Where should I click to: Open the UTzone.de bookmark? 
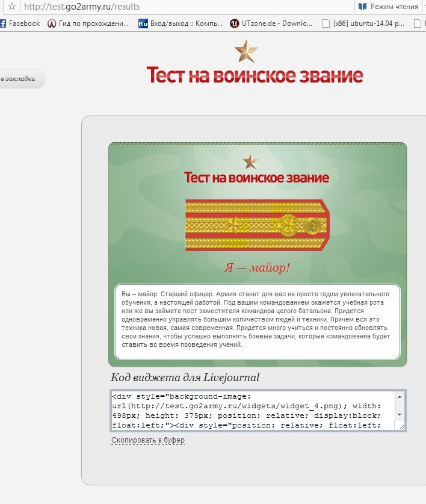[271, 23]
